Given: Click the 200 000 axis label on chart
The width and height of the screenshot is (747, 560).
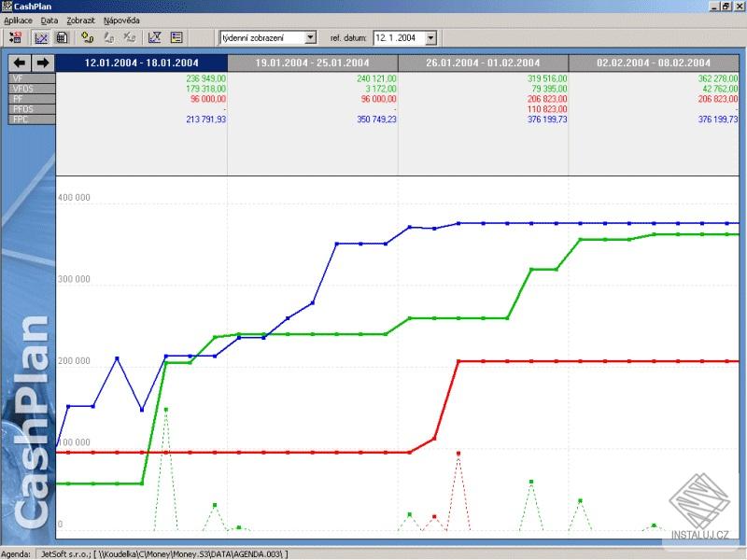Looking at the screenshot, I should coord(74,361).
